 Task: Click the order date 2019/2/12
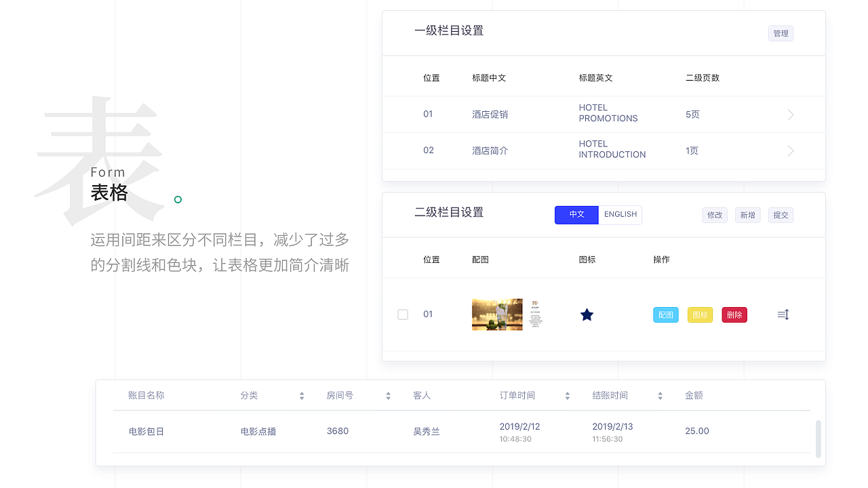tap(519, 426)
